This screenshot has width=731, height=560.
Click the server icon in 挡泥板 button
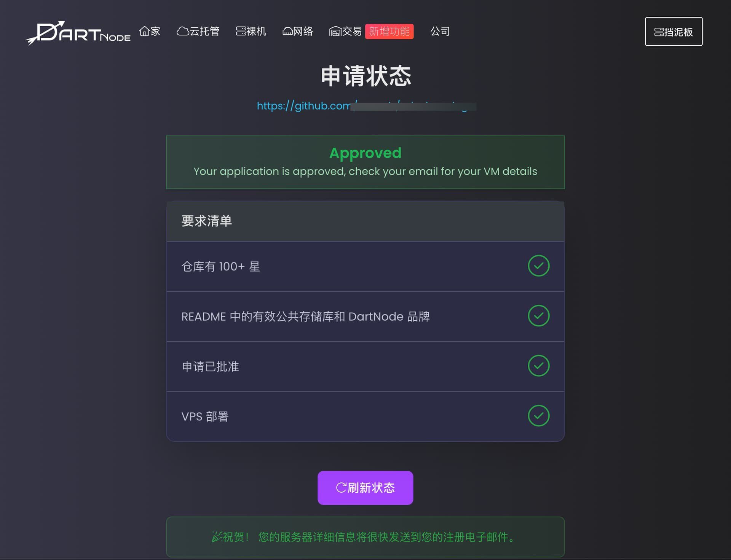coord(659,32)
